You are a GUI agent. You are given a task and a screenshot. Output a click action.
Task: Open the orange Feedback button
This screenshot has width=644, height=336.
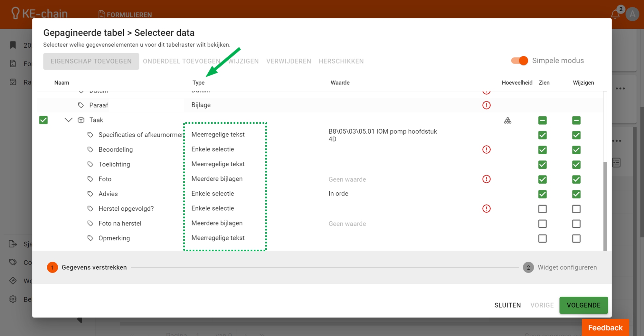click(605, 328)
